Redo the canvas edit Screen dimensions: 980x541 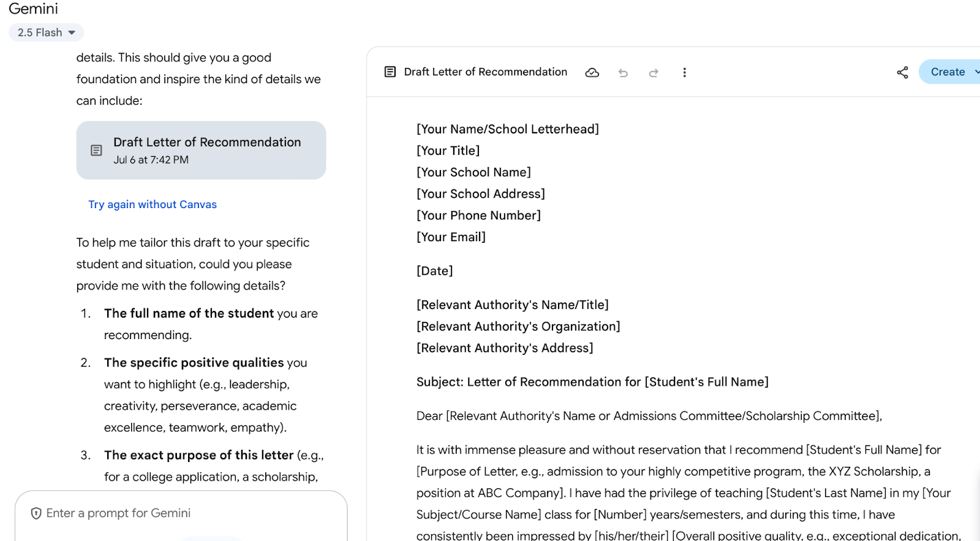654,73
